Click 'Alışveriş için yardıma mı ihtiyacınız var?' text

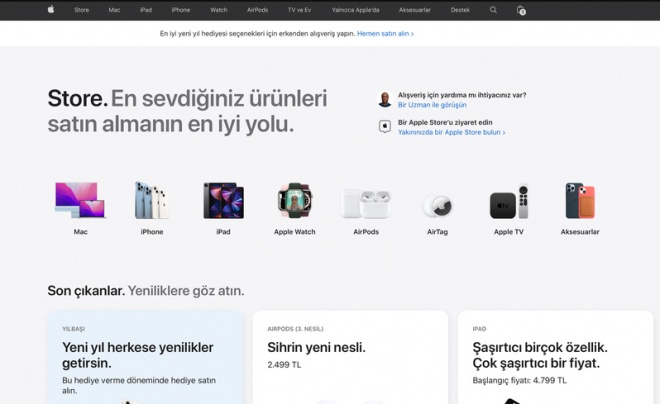[462, 95]
